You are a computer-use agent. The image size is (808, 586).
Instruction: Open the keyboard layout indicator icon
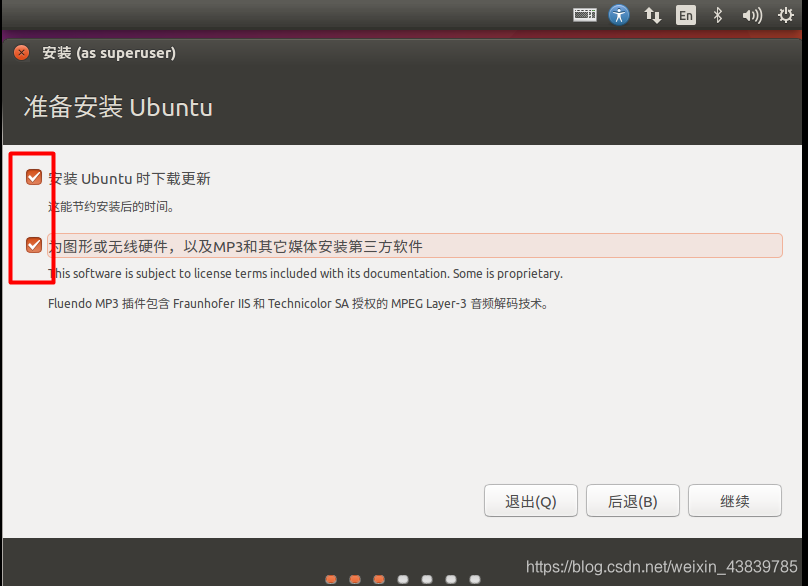pos(584,15)
